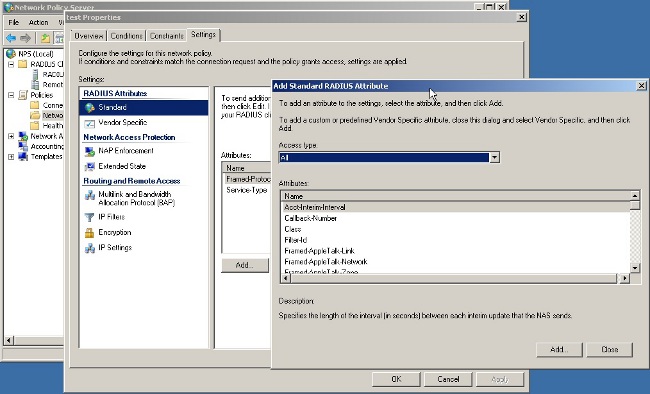This screenshot has height=394, width=650.
Task: Select the Framed-Protocol row in properties
Action: tap(247, 179)
